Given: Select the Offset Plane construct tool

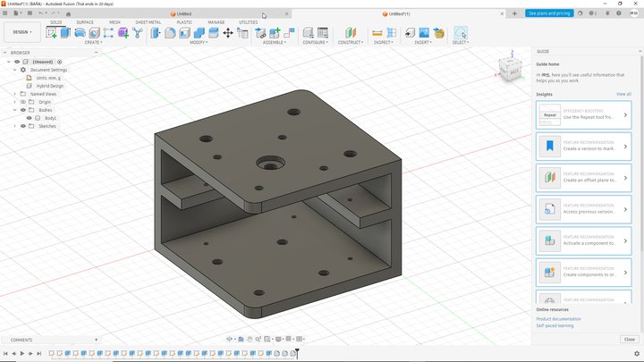Looking at the screenshot, I should (x=351, y=33).
